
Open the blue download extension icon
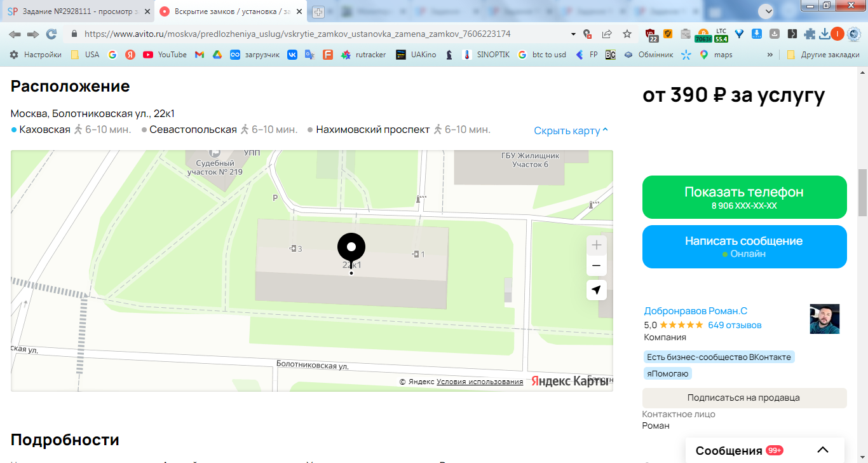757,34
